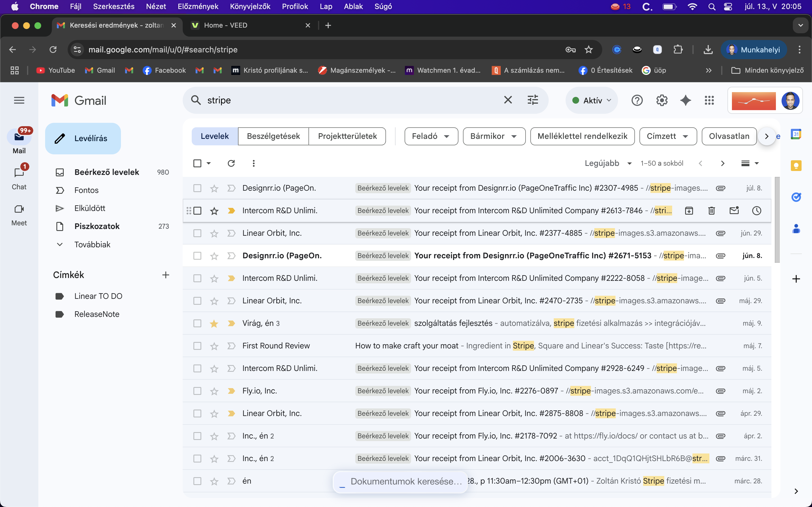Star the First Round Review email
This screenshot has width=812, height=507.
tap(214, 346)
